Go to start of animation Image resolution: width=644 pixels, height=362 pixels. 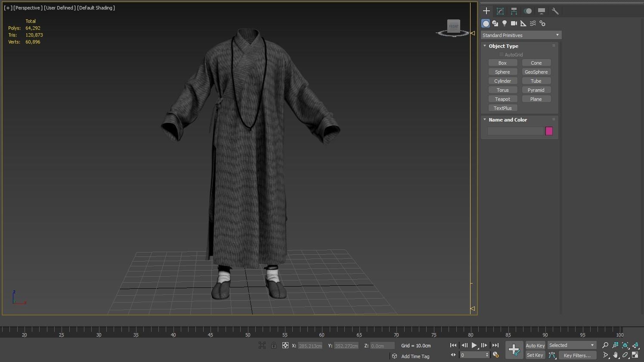[453, 345]
